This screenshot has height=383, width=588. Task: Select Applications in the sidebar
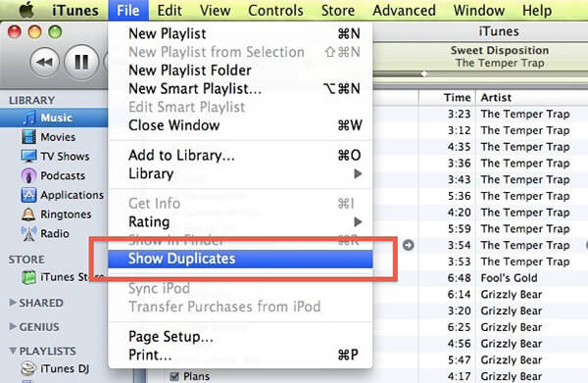point(54,195)
